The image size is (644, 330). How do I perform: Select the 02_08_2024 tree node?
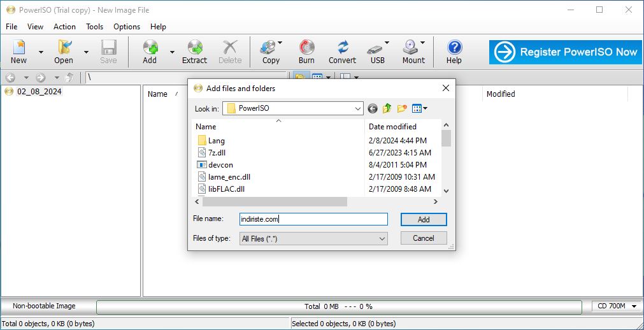click(39, 92)
